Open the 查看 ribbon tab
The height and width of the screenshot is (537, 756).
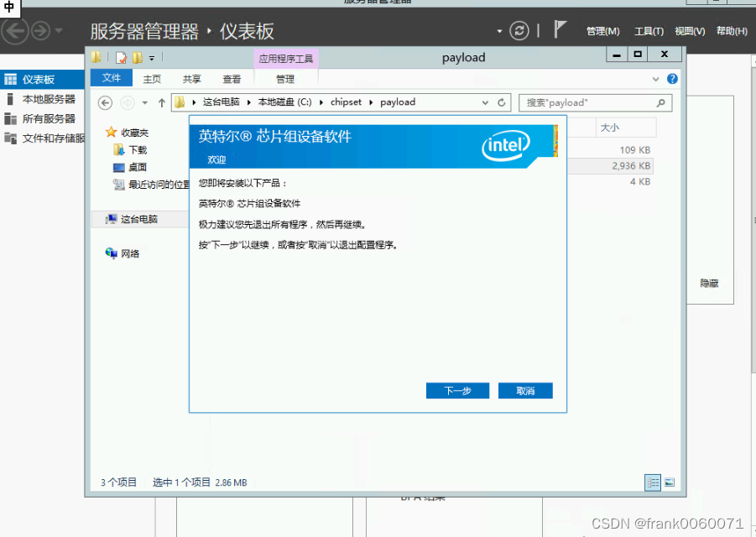[x=232, y=79]
